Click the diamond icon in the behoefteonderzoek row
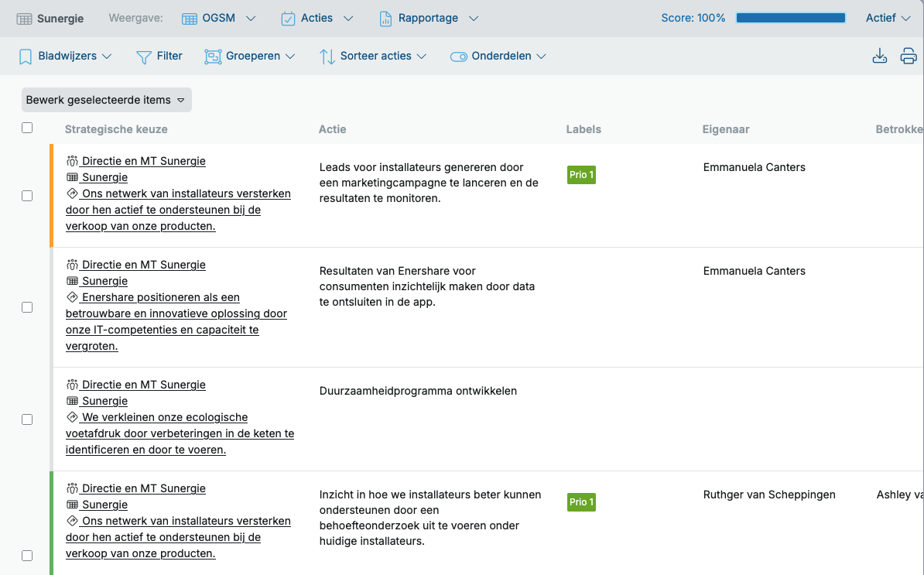 [x=72, y=521]
